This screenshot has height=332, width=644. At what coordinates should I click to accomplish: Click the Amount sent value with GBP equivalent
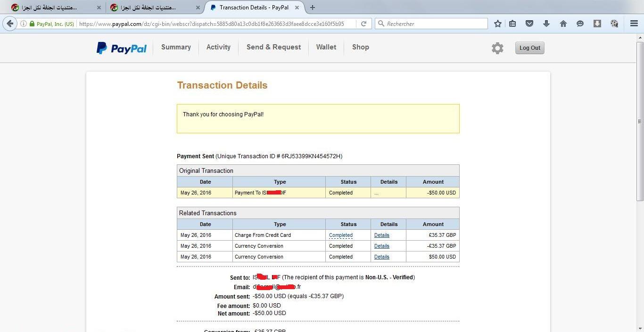click(298, 296)
